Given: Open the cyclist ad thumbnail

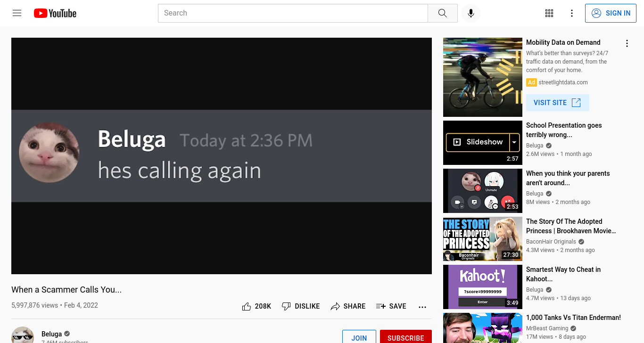Looking at the screenshot, I should click(x=483, y=77).
